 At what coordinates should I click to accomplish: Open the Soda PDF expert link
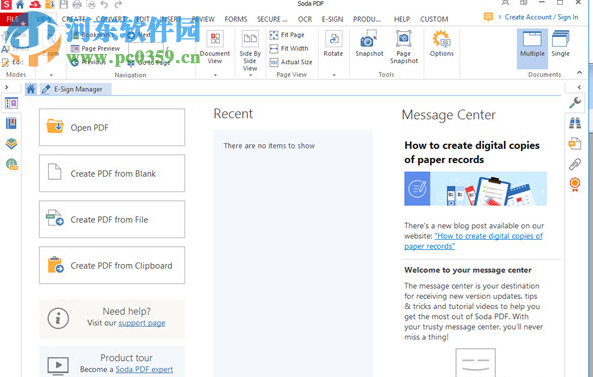pos(144,369)
